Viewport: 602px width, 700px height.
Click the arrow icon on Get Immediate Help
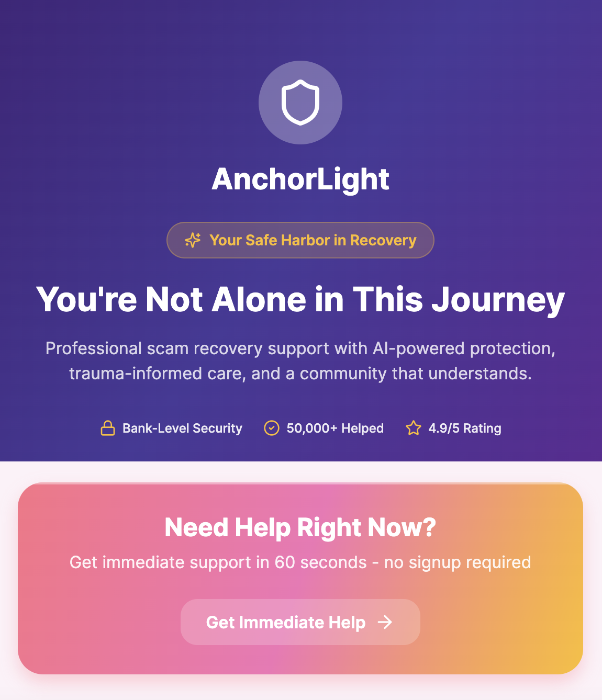[385, 622]
